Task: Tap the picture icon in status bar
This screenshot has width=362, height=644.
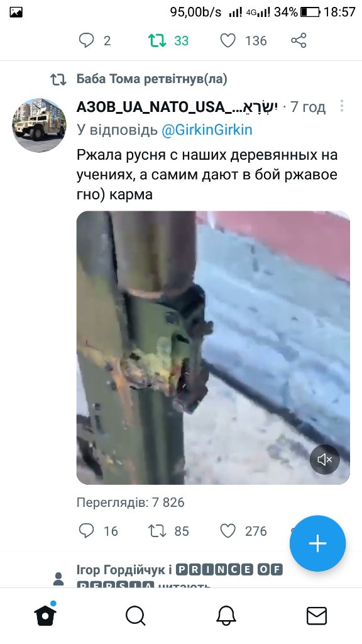Action: [x=16, y=13]
